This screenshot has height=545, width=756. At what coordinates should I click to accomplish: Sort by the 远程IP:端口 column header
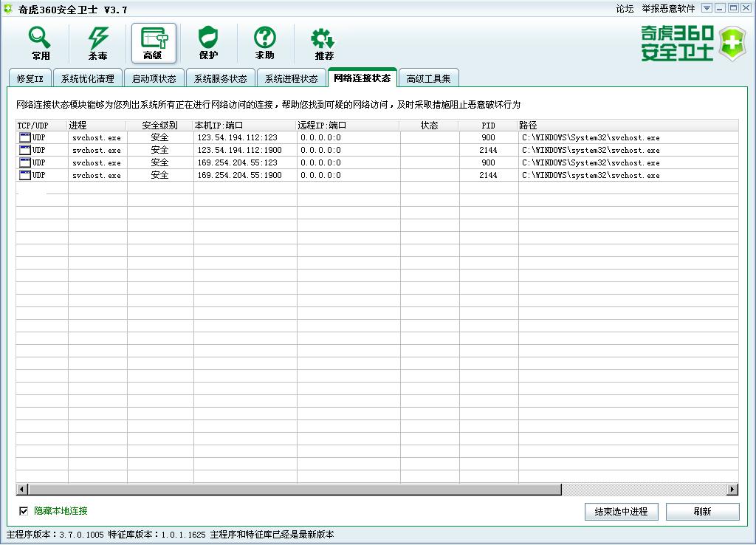[348, 126]
